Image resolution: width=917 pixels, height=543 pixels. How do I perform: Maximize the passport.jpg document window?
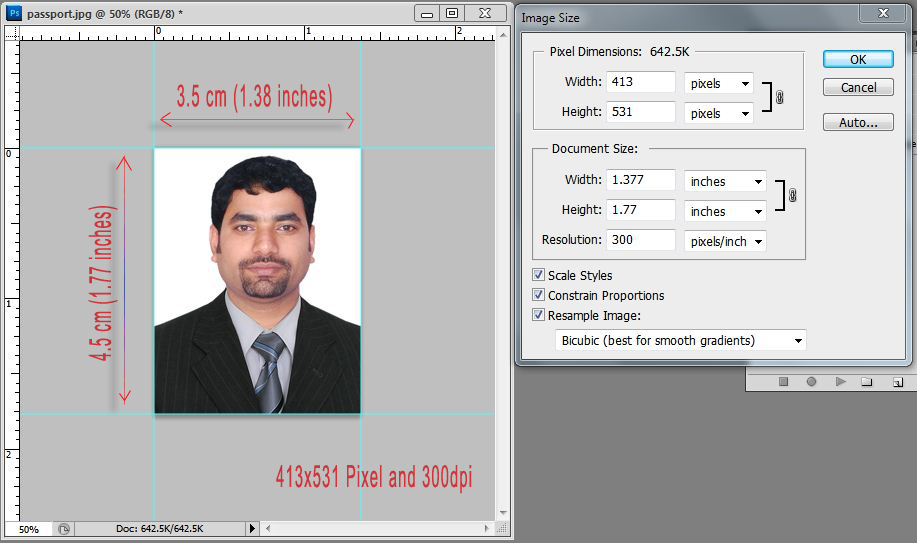pos(451,13)
